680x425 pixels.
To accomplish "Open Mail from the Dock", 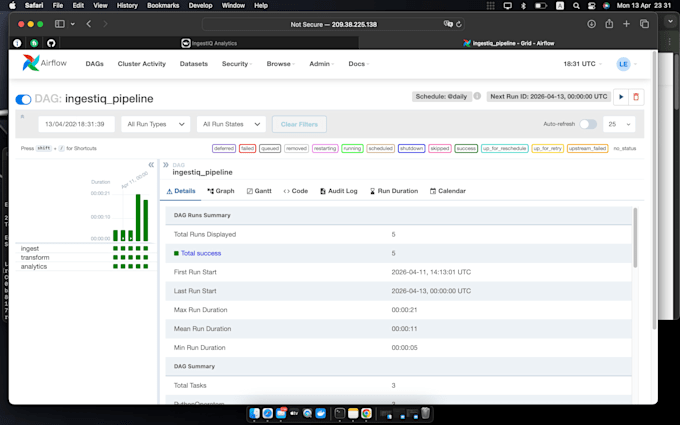I will (281, 413).
